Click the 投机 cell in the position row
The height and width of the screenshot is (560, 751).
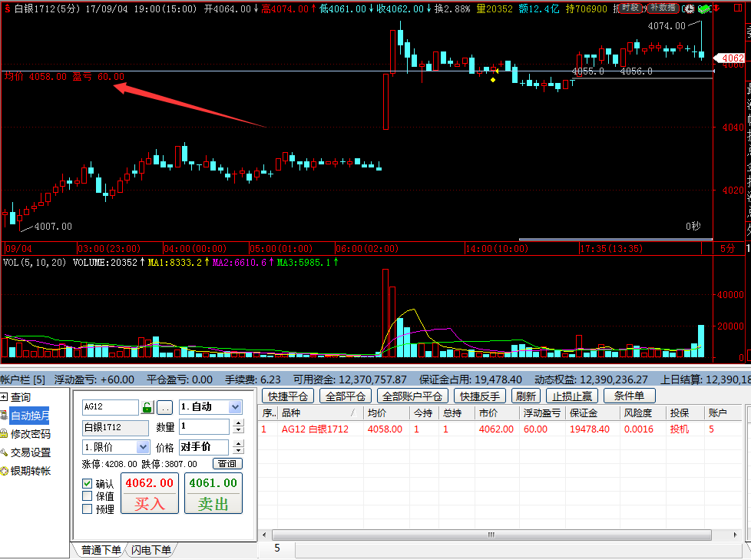point(679,429)
